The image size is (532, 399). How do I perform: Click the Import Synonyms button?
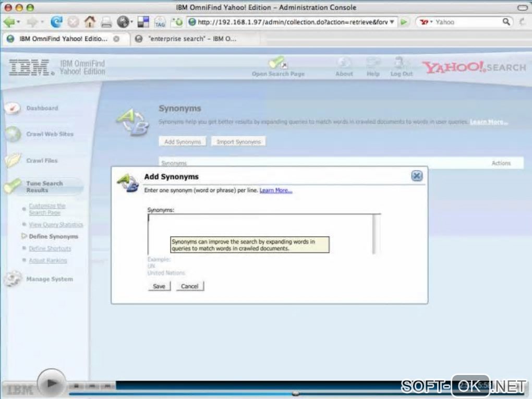238,142
